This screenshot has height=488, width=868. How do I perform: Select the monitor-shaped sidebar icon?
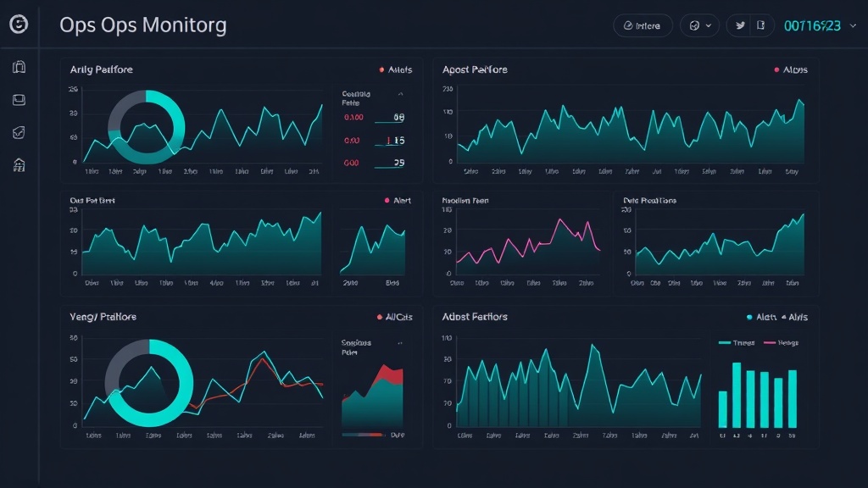pos(19,100)
